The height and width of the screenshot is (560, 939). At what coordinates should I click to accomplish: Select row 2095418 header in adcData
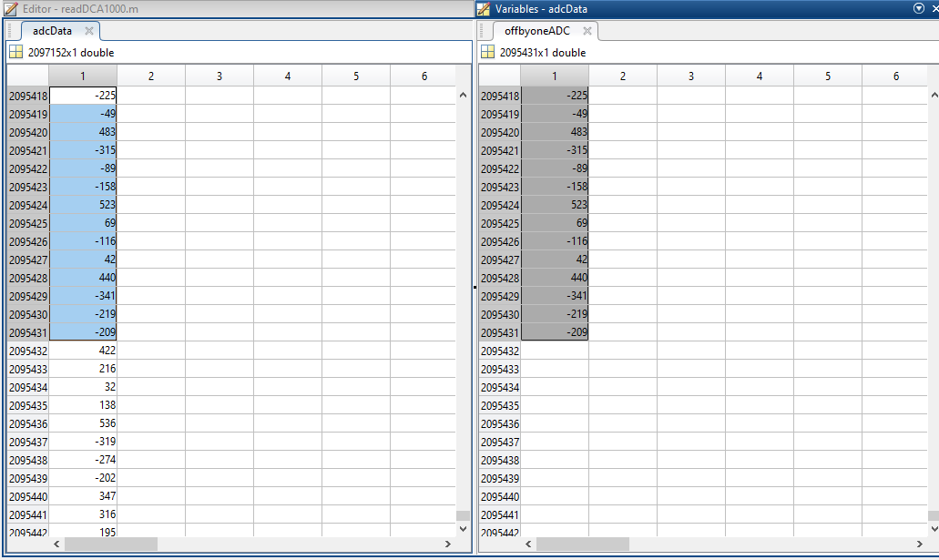click(28, 96)
